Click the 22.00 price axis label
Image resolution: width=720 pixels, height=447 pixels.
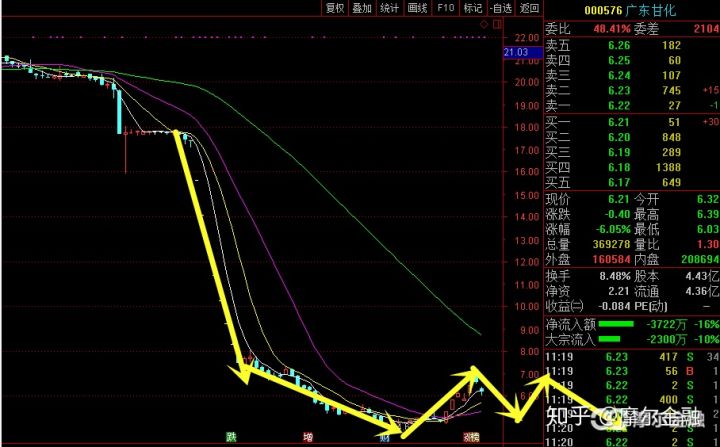pos(527,38)
